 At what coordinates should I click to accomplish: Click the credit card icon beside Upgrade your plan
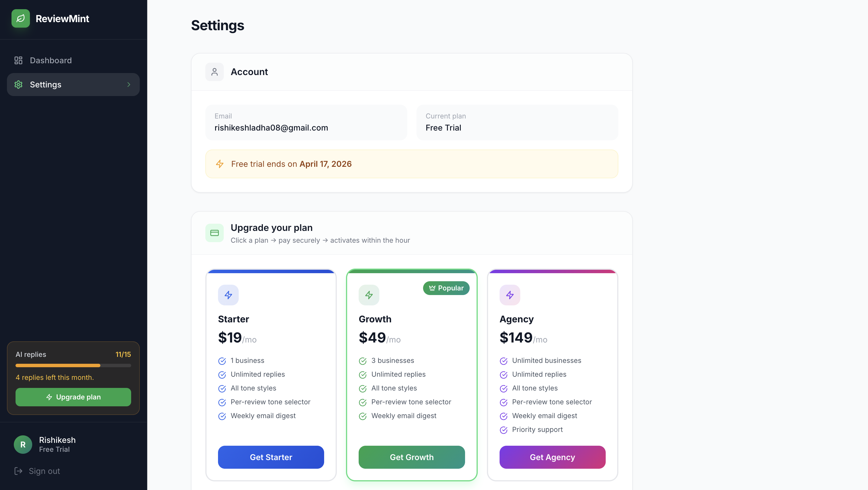[x=214, y=233]
